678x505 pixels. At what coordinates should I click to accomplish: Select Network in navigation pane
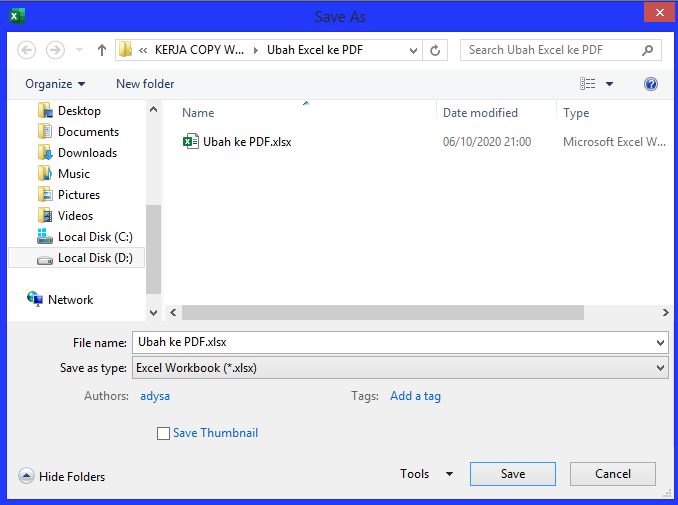tap(70, 300)
